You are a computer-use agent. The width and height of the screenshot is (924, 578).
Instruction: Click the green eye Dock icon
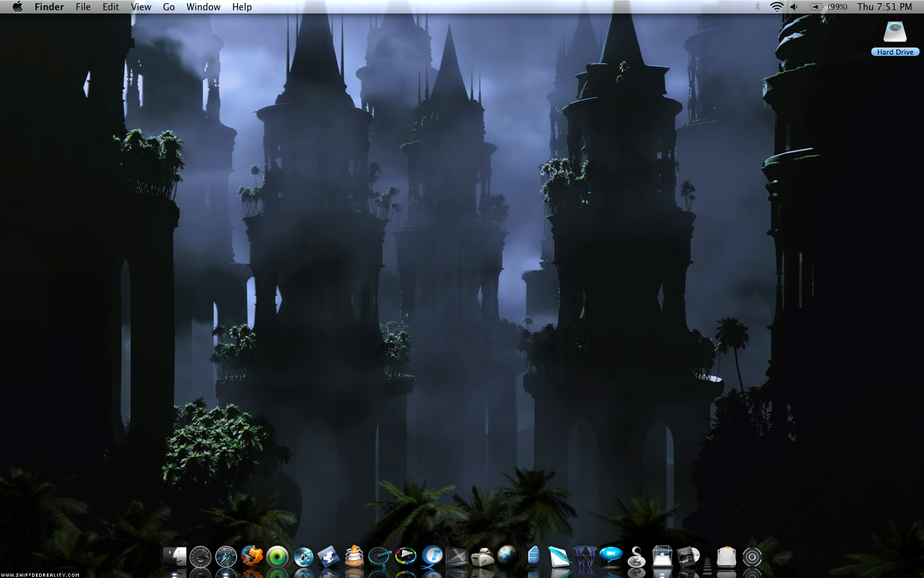pyautogui.click(x=277, y=556)
